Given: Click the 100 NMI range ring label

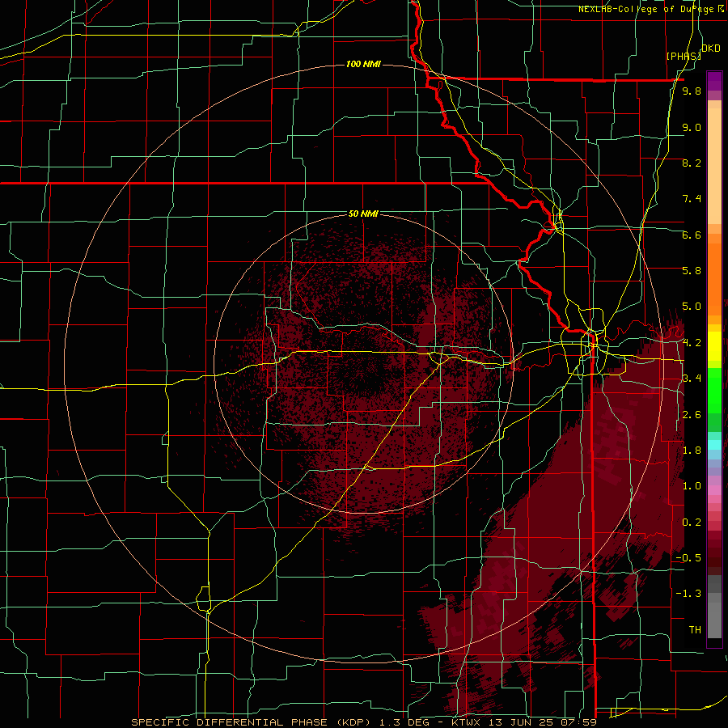Looking at the screenshot, I should [x=363, y=64].
